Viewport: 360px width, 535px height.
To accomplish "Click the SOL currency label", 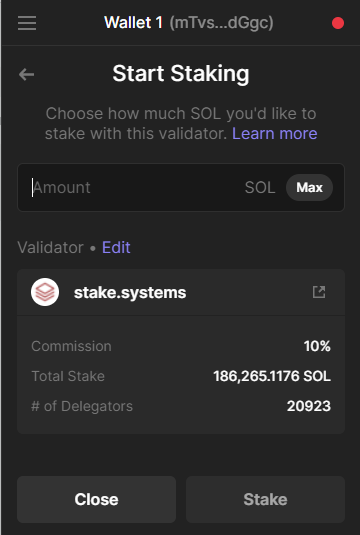I will tap(260, 188).
